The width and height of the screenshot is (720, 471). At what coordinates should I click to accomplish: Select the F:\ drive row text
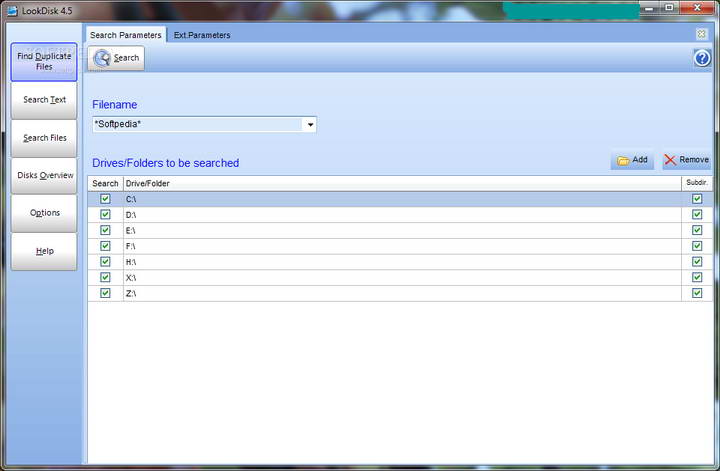pyautogui.click(x=130, y=246)
